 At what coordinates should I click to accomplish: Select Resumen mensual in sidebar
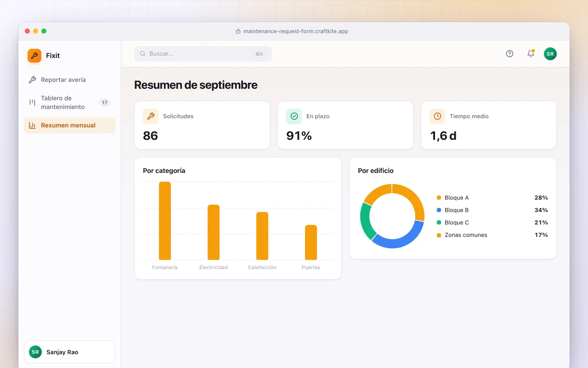pos(69,125)
